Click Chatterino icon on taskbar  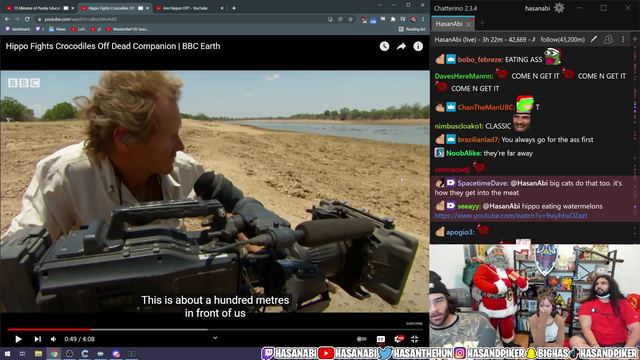(85, 353)
